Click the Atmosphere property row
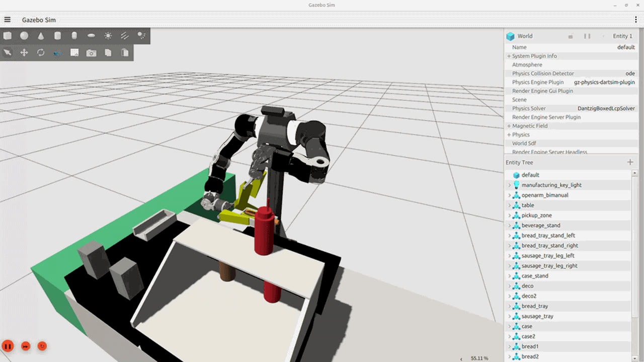The height and width of the screenshot is (362, 644). coord(571,64)
